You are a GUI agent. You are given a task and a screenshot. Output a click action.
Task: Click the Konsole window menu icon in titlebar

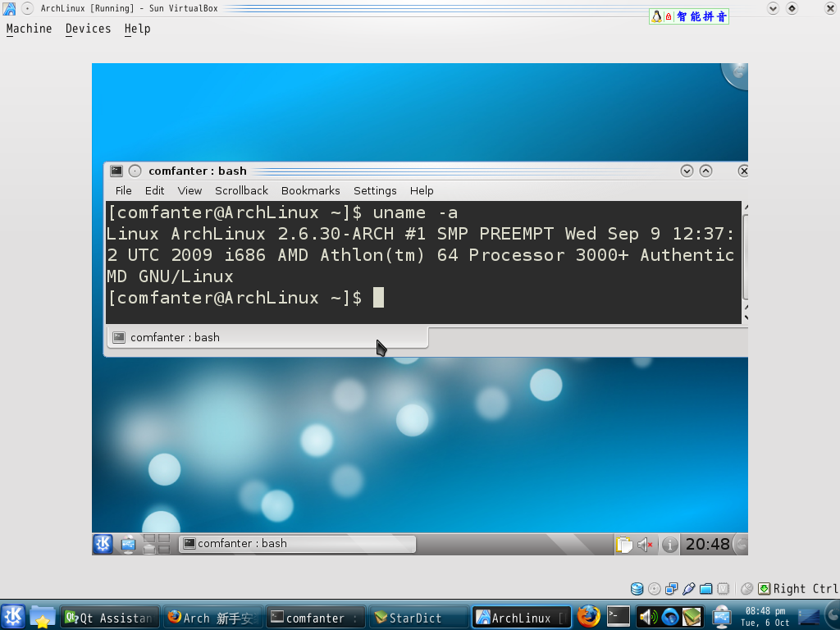[x=116, y=171]
